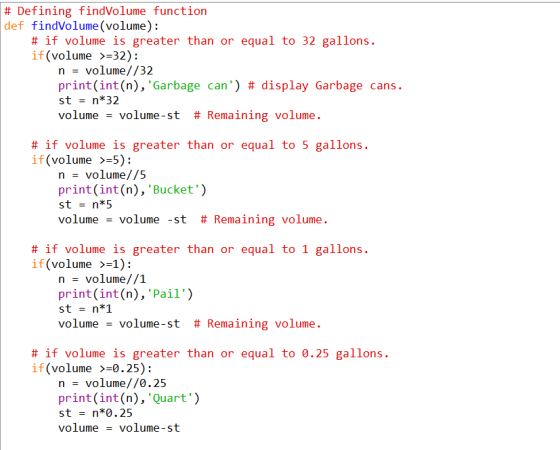
Task: Click the line 'st = n*32'
Action: [89, 101]
